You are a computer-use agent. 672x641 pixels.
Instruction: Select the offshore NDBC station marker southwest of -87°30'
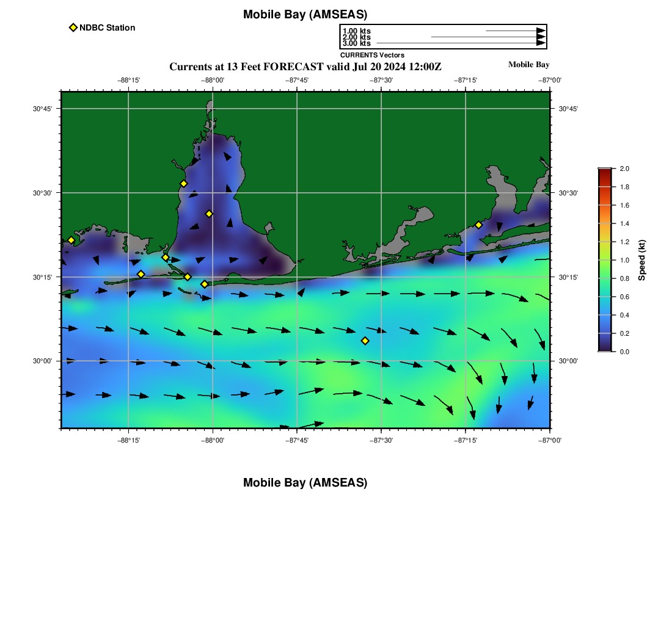[365, 341]
